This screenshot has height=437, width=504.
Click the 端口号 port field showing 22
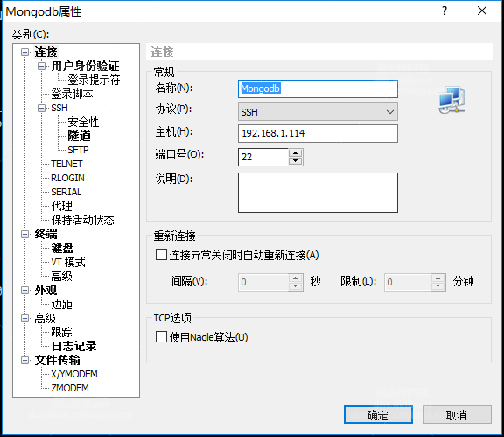pyautogui.click(x=263, y=157)
